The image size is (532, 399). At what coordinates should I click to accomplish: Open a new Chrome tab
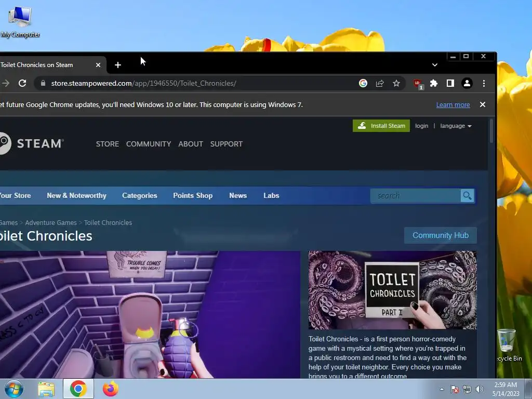[118, 65]
